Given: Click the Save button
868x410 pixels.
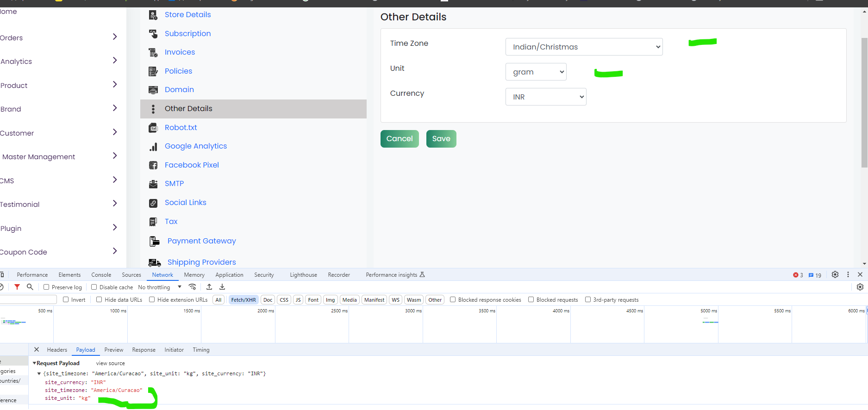Looking at the screenshot, I should pos(441,139).
